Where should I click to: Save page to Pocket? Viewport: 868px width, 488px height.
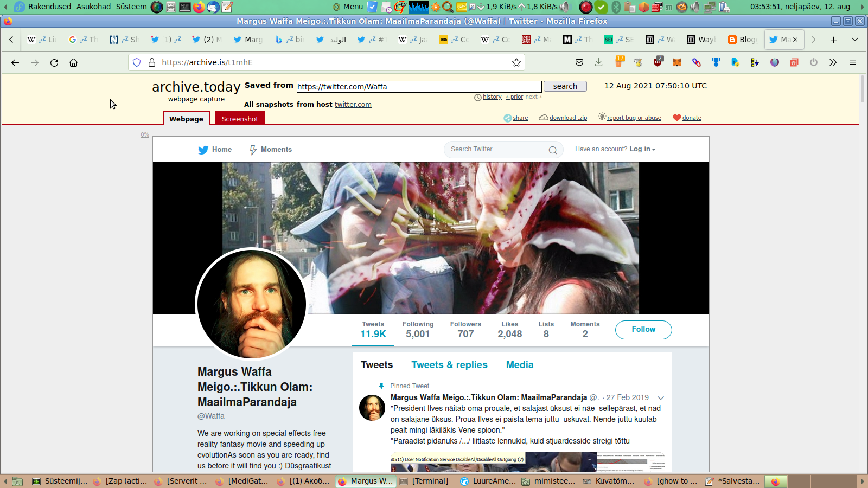pyautogui.click(x=579, y=62)
